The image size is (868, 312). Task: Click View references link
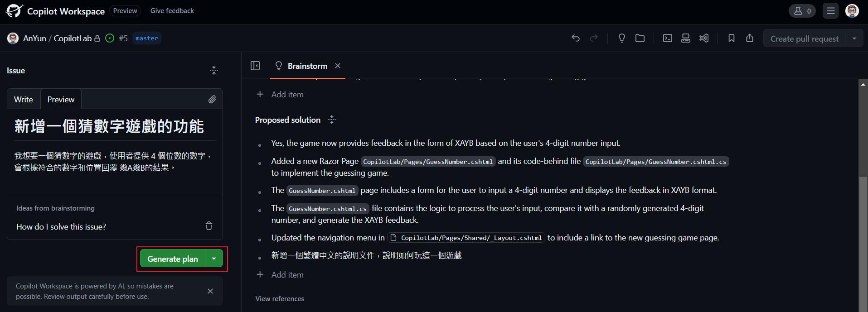[x=280, y=299]
